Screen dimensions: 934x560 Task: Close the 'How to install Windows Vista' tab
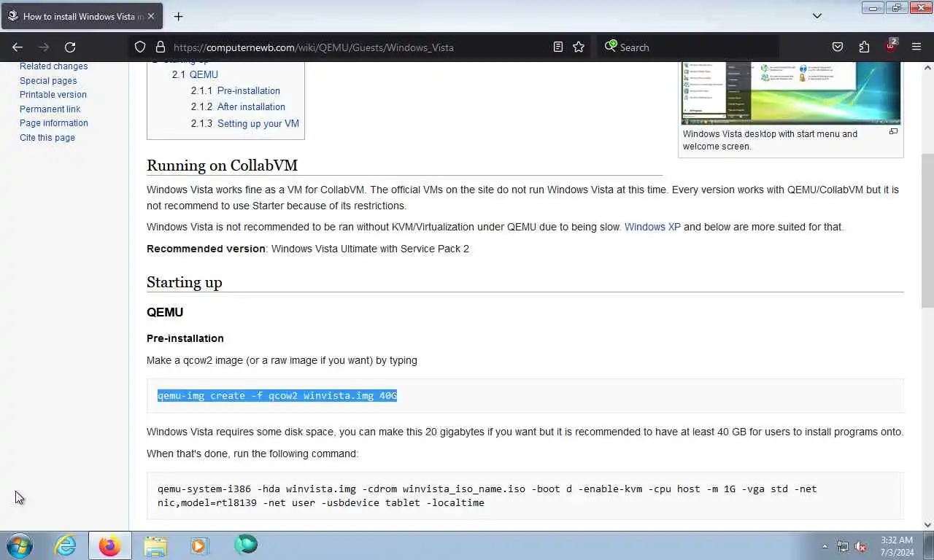coord(151,16)
